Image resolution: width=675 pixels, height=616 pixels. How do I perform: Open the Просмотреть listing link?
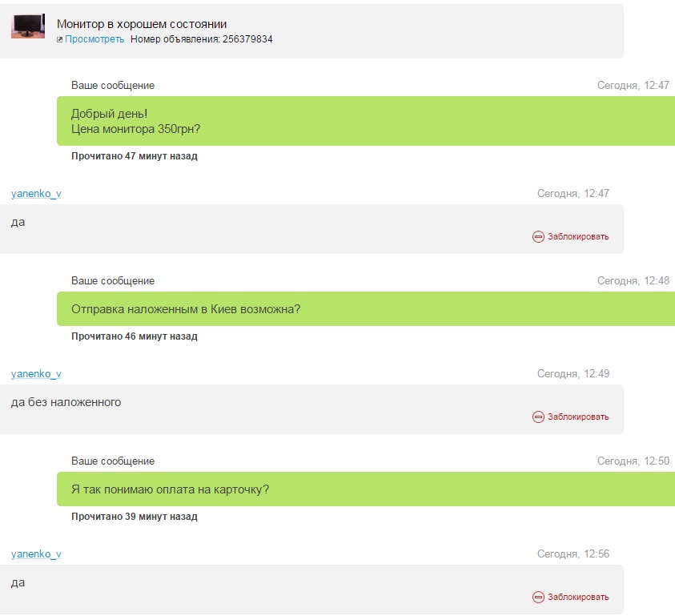94,39
